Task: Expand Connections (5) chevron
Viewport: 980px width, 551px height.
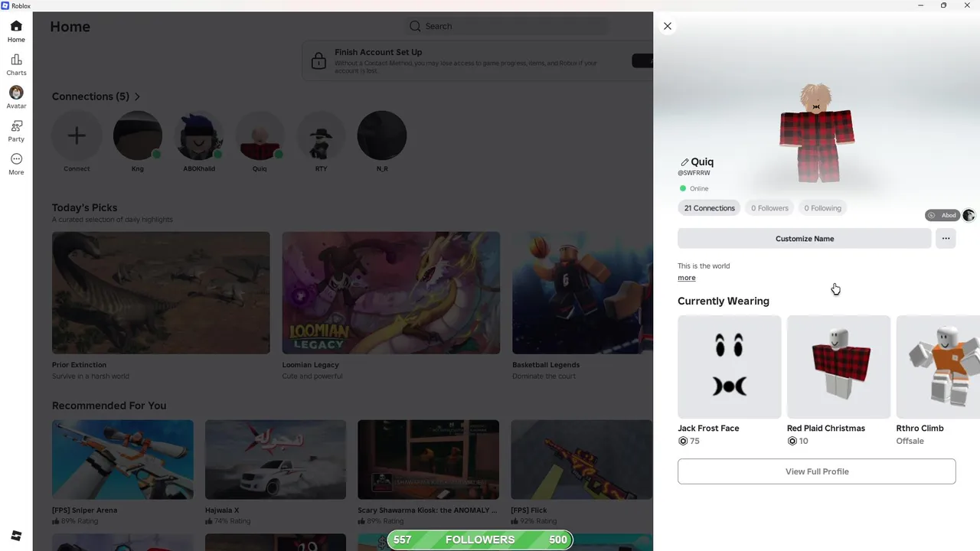Action: (x=137, y=97)
